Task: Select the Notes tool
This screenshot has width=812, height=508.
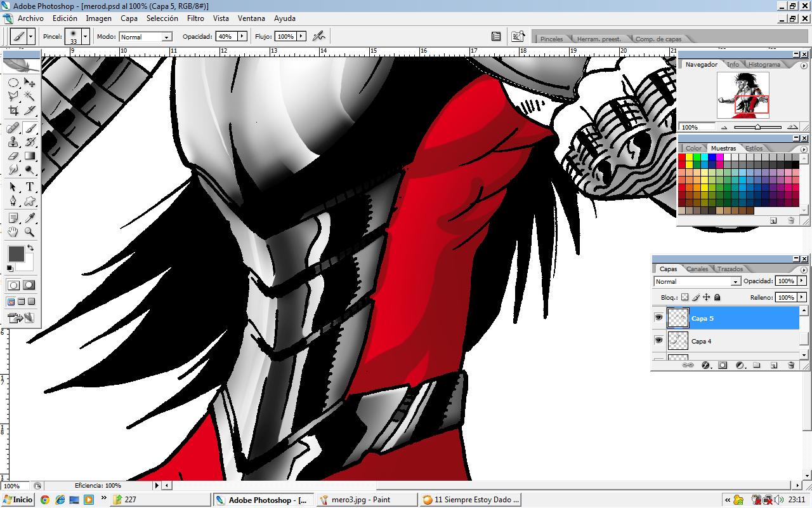Action: coord(13,218)
